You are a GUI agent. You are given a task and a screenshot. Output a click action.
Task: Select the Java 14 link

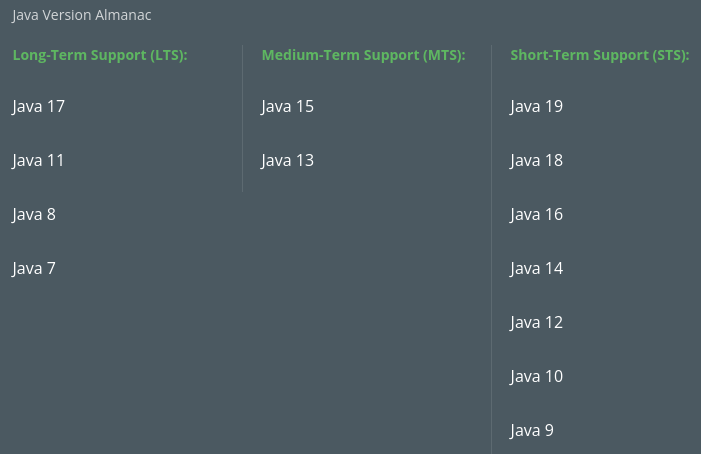(536, 268)
